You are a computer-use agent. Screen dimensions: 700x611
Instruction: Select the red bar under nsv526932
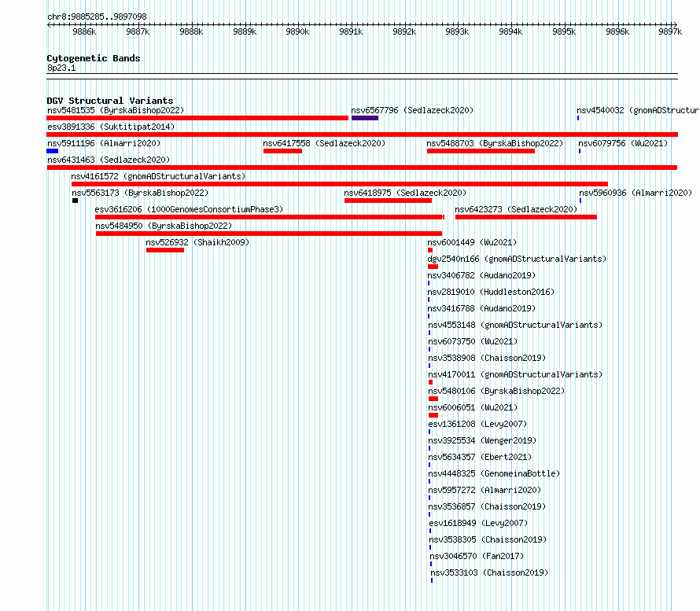click(164, 250)
